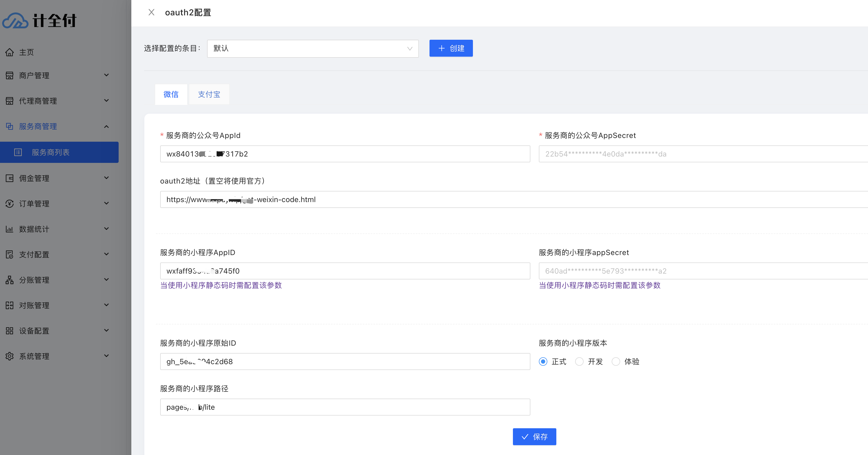The width and height of the screenshot is (868, 455).
Task: Expand the 代理商管理 menu chevron
Action: coord(106,100)
